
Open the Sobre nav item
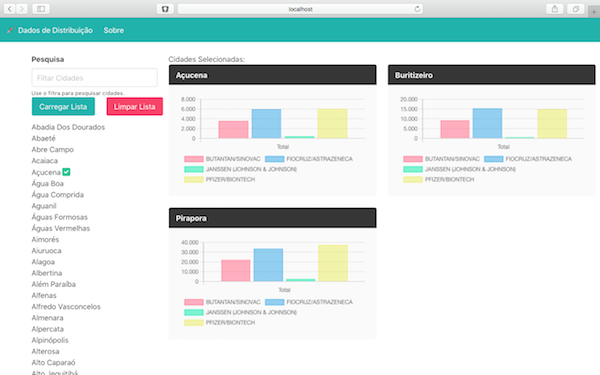[114, 30]
